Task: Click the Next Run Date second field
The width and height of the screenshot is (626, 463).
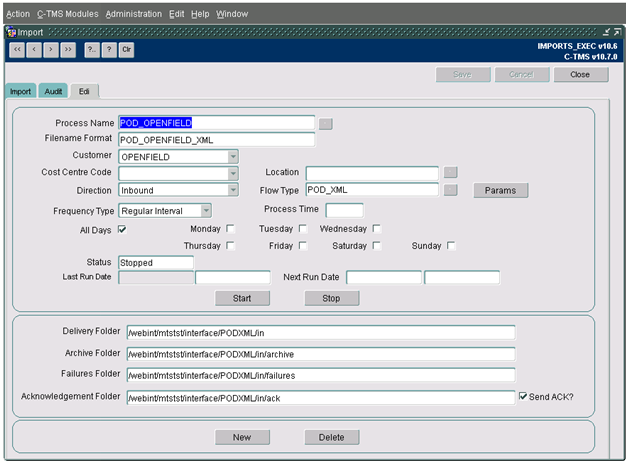Action: pos(462,277)
